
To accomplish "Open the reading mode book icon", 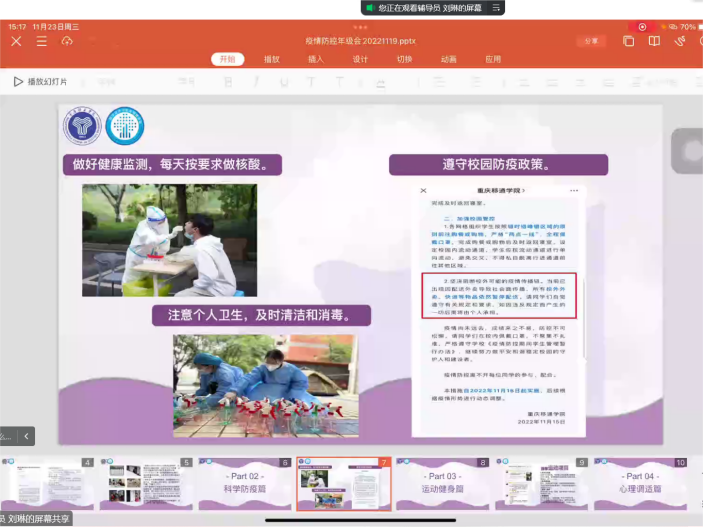I will 654,41.
